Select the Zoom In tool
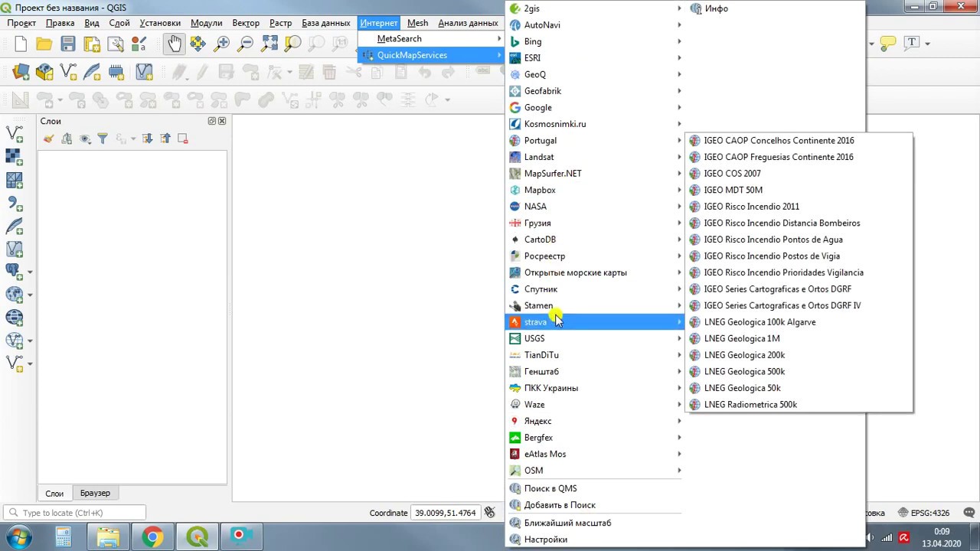This screenshot has width=980, height=551. click(x=221, y=44)
